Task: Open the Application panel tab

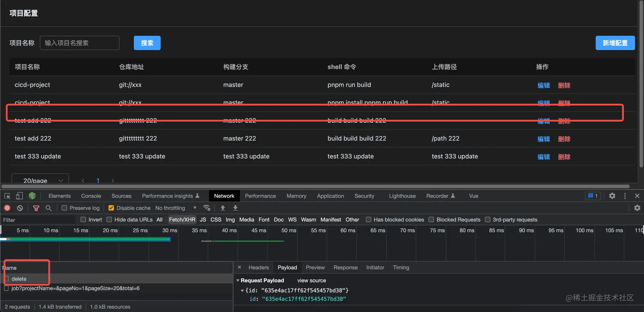Action: [x=331, y=196]
